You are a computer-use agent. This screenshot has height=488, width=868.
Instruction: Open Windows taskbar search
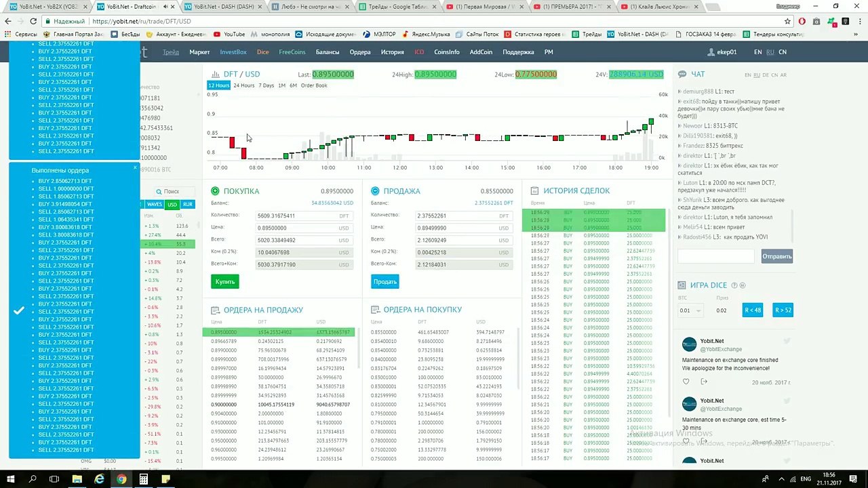33,479
